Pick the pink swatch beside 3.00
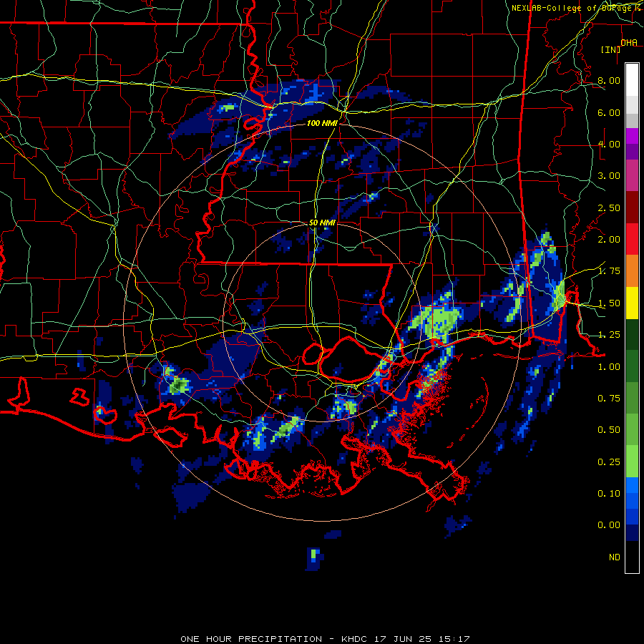 (632, 175)
